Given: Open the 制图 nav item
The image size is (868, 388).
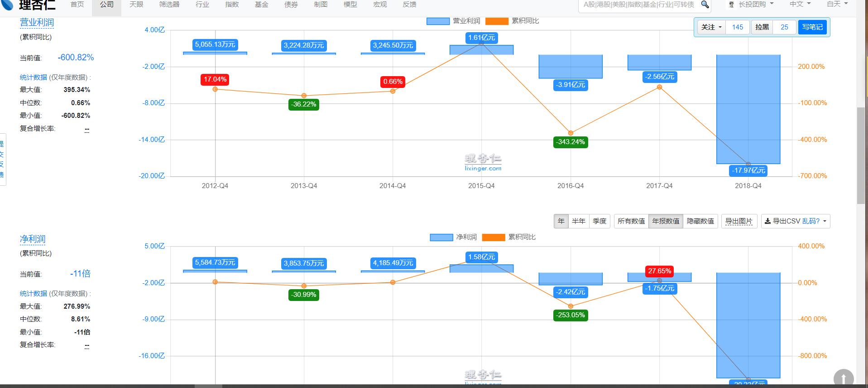Looking at the screenshot, I should coord(321,5).
